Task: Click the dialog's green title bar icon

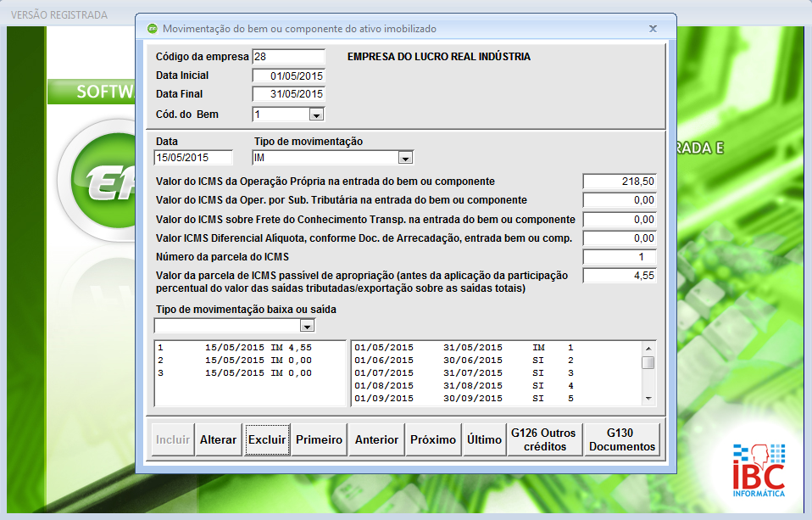Action: (152, 29)
